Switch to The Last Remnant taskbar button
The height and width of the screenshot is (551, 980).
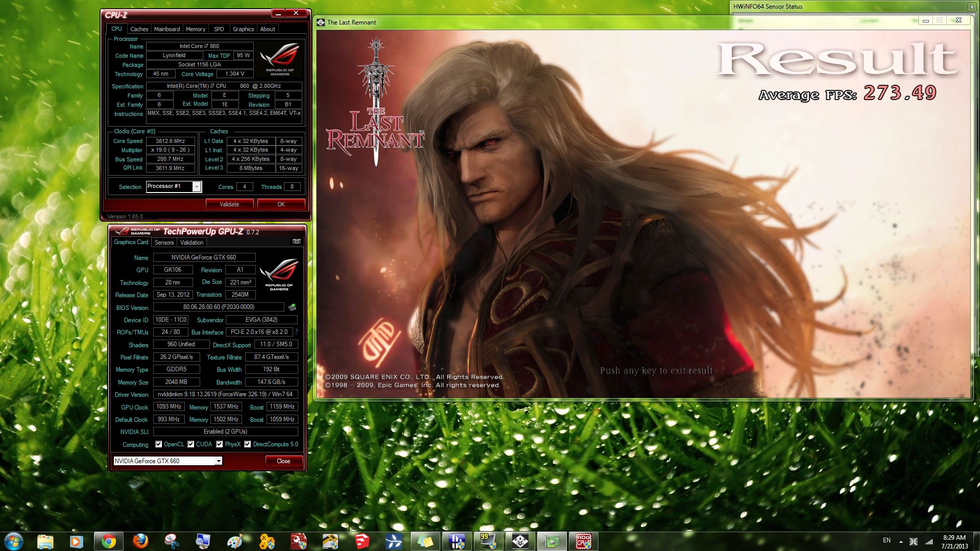520,541
